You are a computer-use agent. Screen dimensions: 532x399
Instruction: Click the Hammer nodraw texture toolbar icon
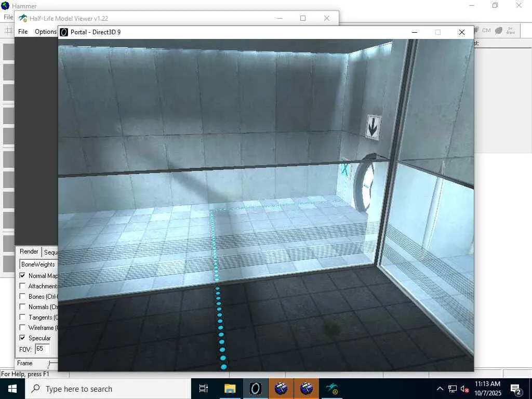pyautogui.click(x=511, y=31)
